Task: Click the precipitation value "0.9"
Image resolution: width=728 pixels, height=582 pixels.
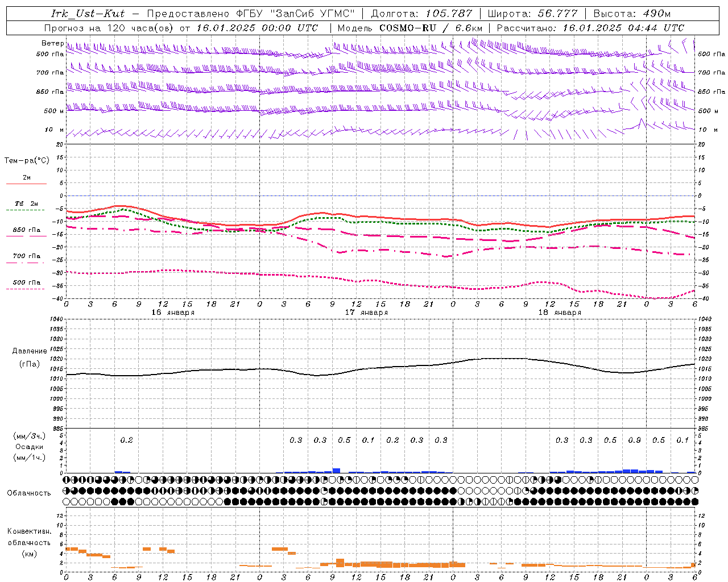Action: click(x=635, y=440)
